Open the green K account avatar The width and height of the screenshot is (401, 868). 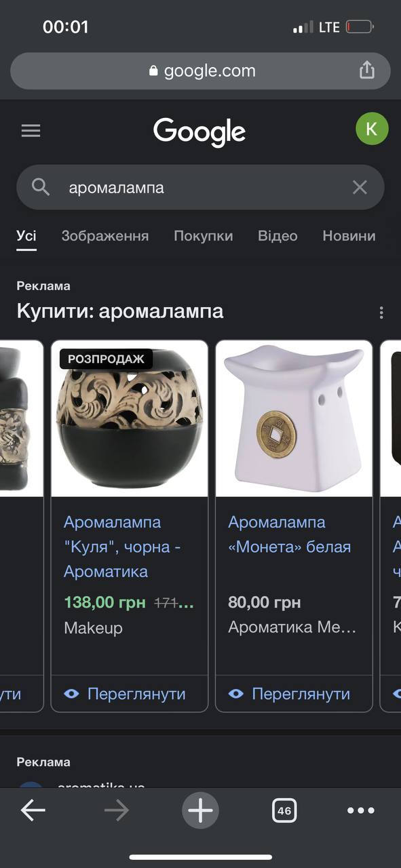[372, 129]
